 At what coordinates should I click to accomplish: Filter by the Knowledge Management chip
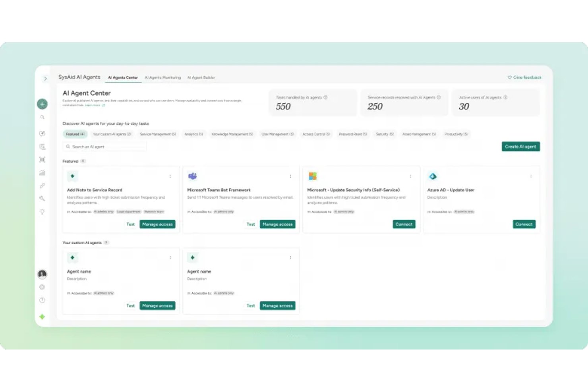pos(232,134)
